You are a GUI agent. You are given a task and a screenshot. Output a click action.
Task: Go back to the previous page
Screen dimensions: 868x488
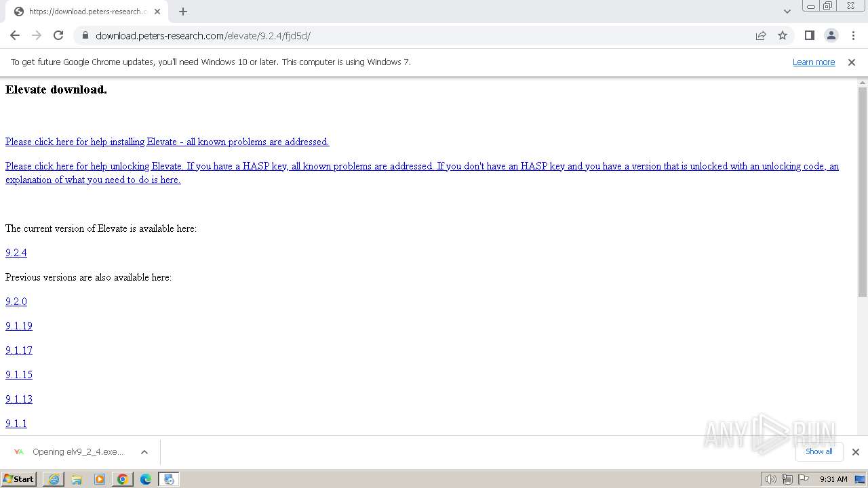tap(15, 35)
